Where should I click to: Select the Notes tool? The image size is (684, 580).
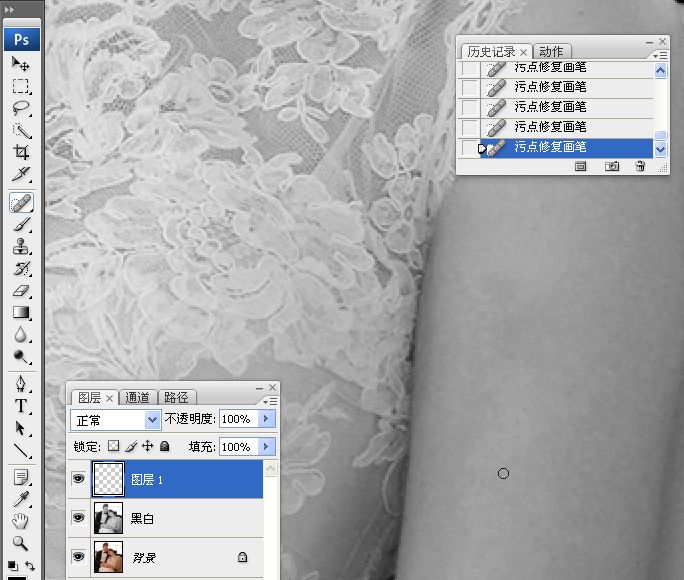click(x=21, y=478)
